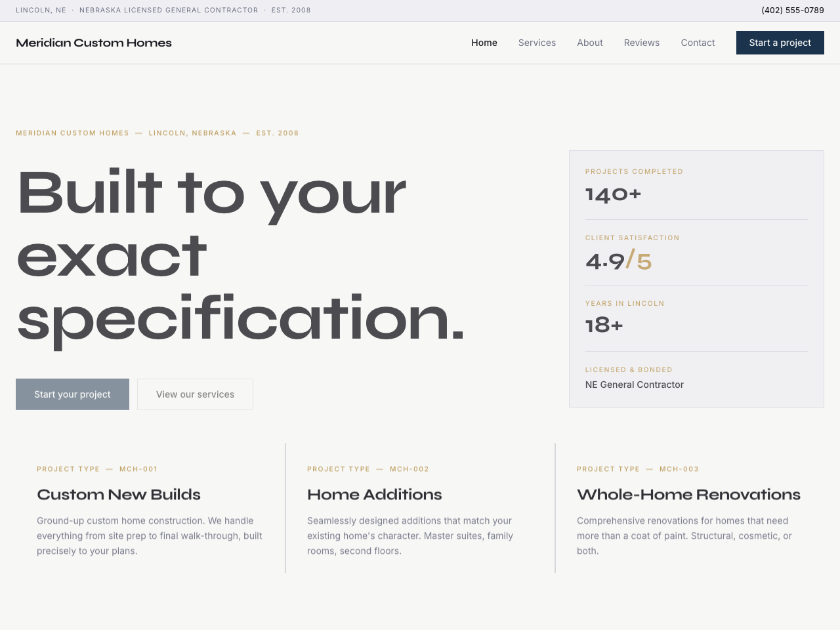Navigate to Reviews in the header
The width and height of the screenshot is (840, 630).
(x=642, y=43)
